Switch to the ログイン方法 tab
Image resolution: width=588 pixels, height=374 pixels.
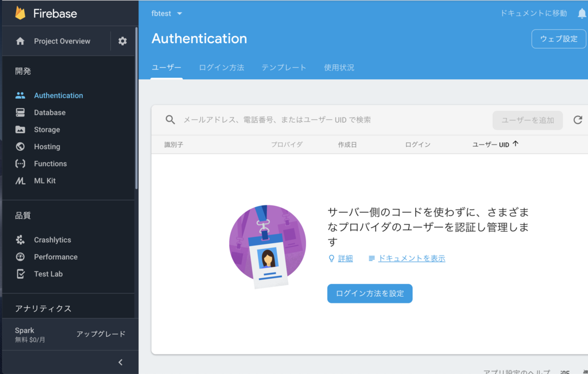tap(221, 68)
